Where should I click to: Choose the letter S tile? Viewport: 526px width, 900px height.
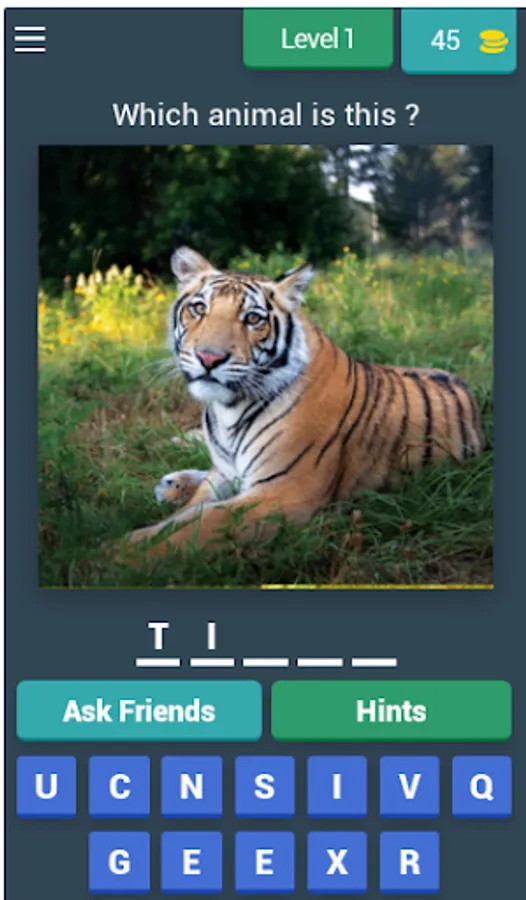(264, 786)
